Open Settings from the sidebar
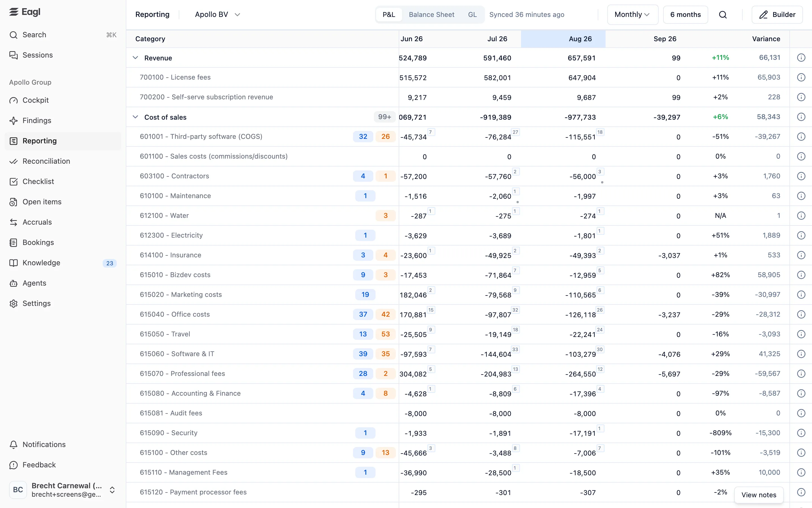Screen dimensions: 812x508 [x=63, y=303]
